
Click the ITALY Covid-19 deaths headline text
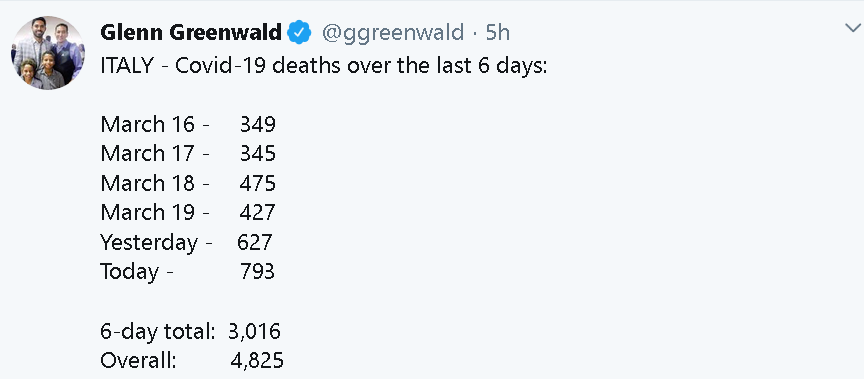[x=323, y=66]
